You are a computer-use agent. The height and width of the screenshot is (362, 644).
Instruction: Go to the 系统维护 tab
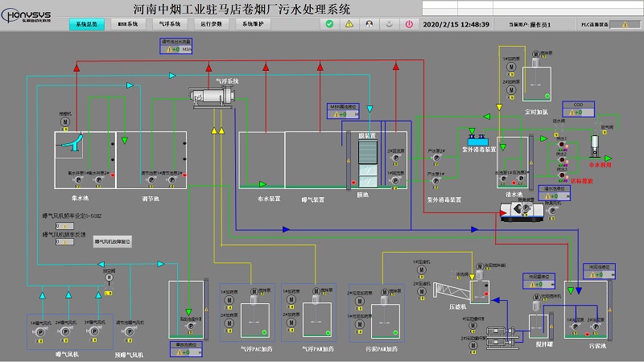(x=253, y=24)
